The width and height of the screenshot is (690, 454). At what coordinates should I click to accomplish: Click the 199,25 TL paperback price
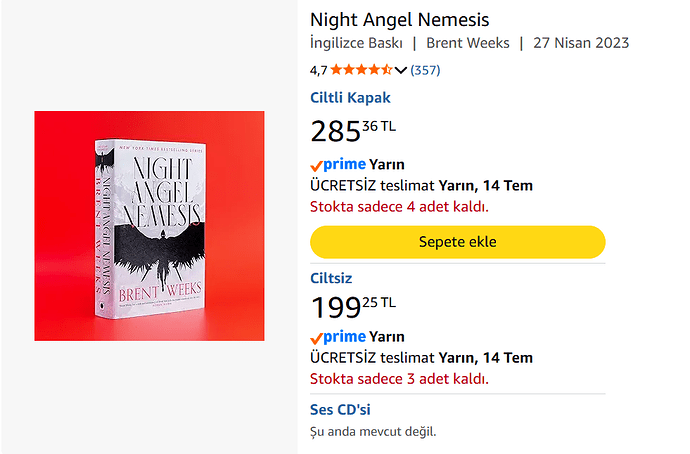click(x=353, y=307)
